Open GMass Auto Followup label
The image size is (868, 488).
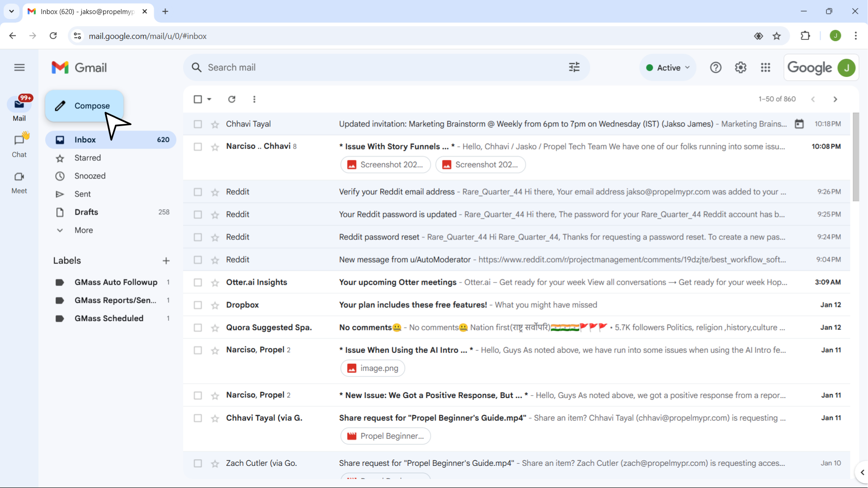[x=111, y=282]
